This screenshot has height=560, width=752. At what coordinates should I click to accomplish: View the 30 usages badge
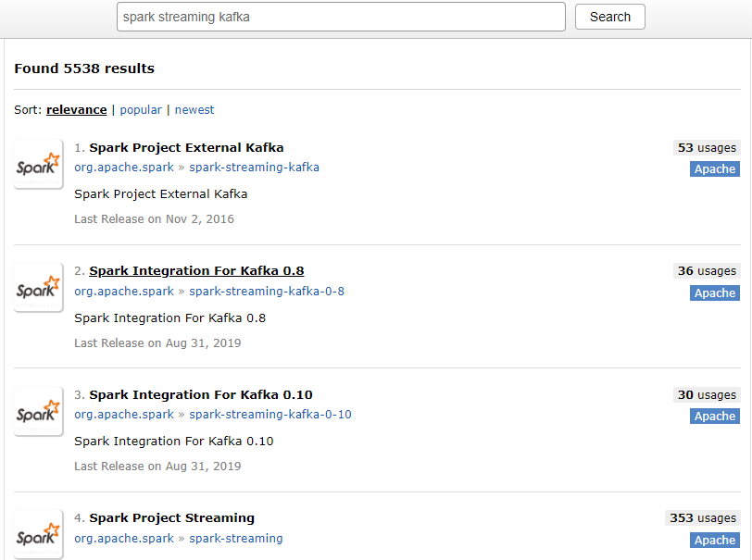pyautogui.click(x=707, y=394)
